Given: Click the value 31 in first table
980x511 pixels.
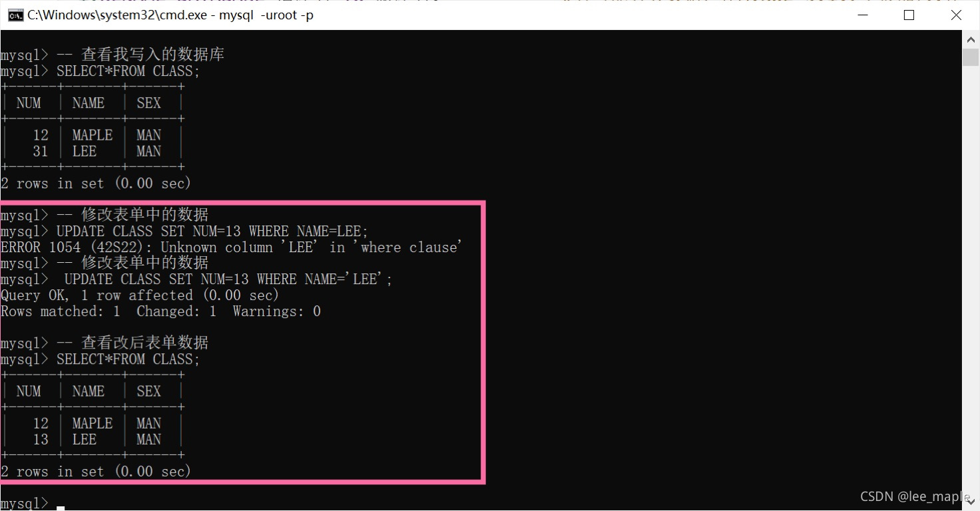Looking at the screenshot, I should [41, 152].
